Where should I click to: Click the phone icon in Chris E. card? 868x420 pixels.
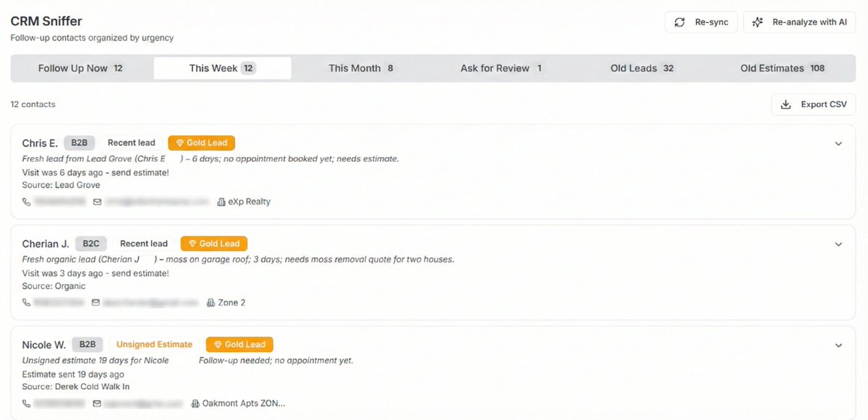(27, 202)
